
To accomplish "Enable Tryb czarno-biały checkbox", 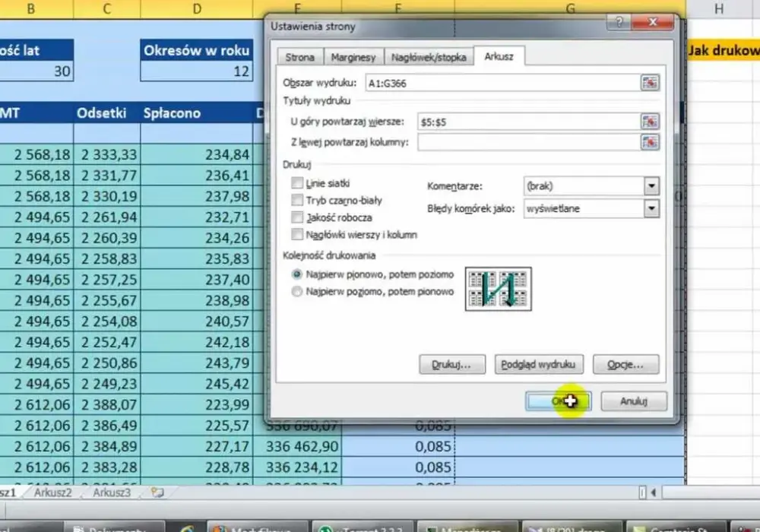I will (x=297, y=200).
